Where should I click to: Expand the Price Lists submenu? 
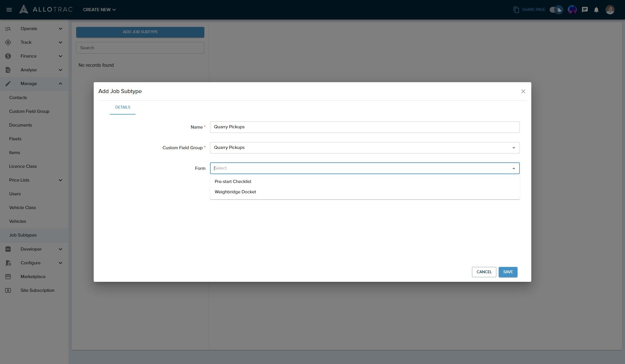[x=60, y=180]
